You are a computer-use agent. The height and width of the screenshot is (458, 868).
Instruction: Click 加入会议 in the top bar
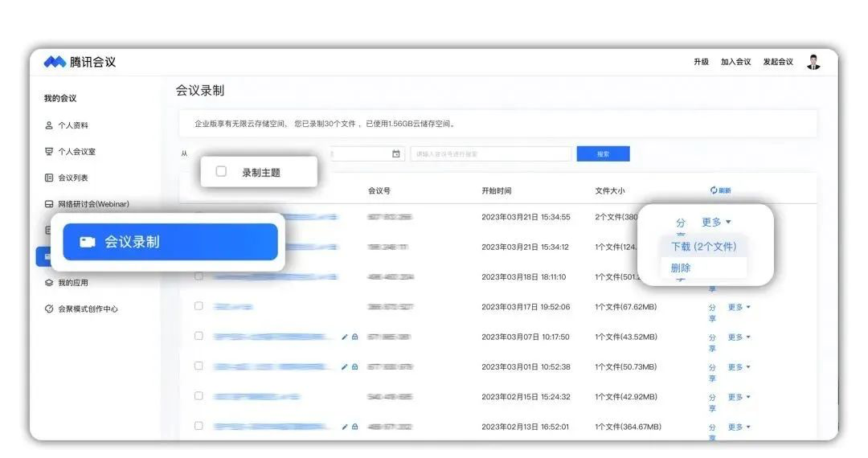pyautogui.click(x=735, y=62)
